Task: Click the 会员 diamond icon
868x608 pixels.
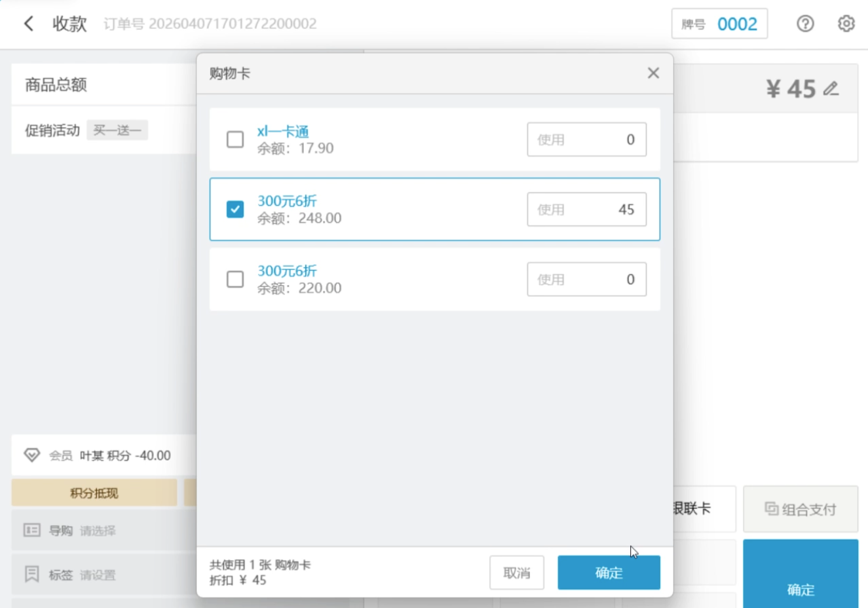Action: point(31,455)
